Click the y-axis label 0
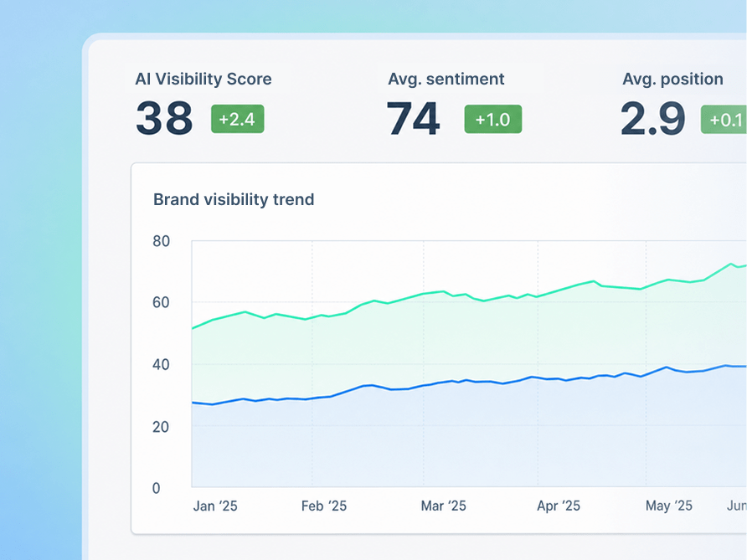Image resolution: width=747 pixels, height=560 pixels. click(x=157, y=488)
